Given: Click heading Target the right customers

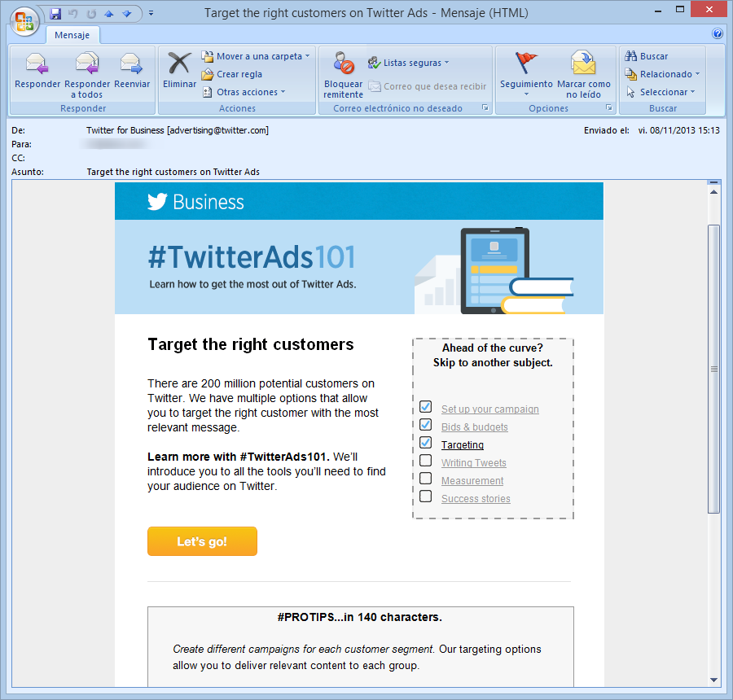Looking at the screenshot, I should point(251,344).
